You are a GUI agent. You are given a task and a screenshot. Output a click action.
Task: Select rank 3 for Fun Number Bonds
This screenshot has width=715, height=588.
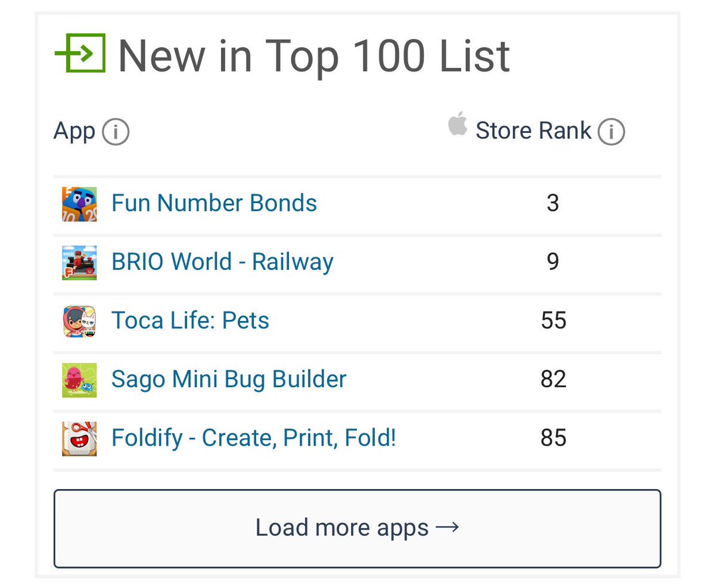553,204
